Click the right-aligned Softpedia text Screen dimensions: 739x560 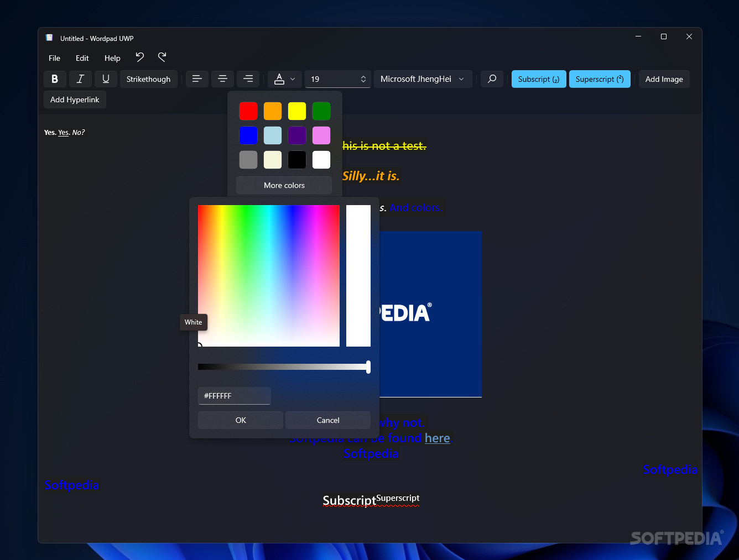[x=670, y=469]
